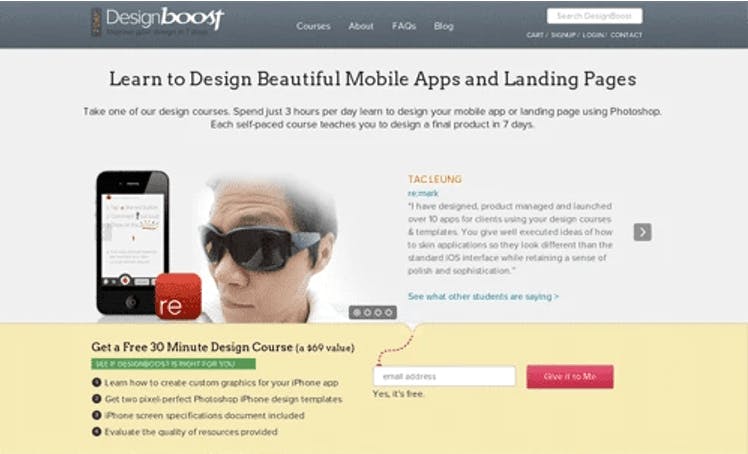748x454 pixels.
Task: Open the CART link
Action: pos(535,35)
